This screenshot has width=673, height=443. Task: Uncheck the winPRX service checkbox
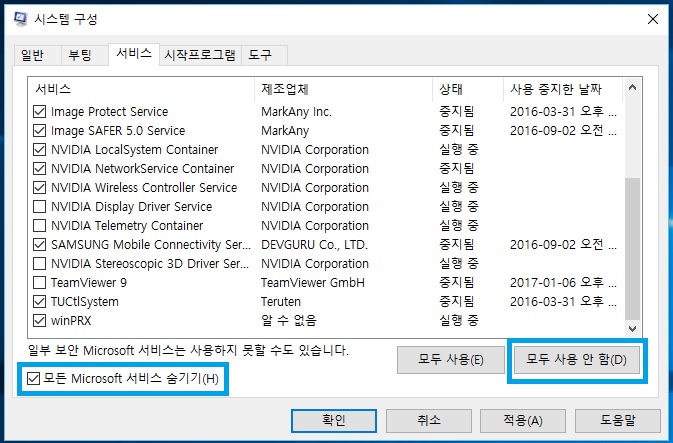39,321
